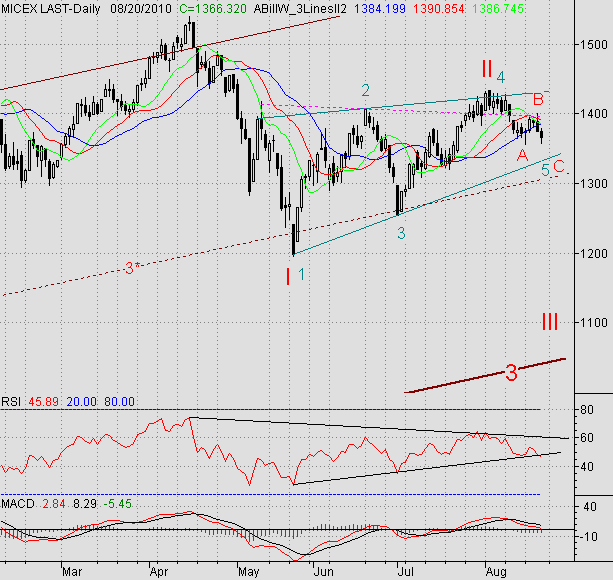Click the 'MICEX LAST-Daily' chart title
Image resolution: width=613 pixels, height=580 pixels.
pos(51,9)
